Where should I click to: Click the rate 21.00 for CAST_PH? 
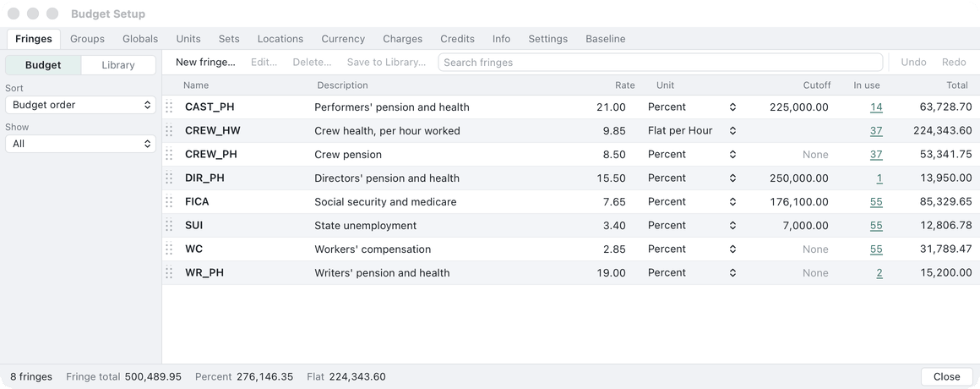pos(612,107)
